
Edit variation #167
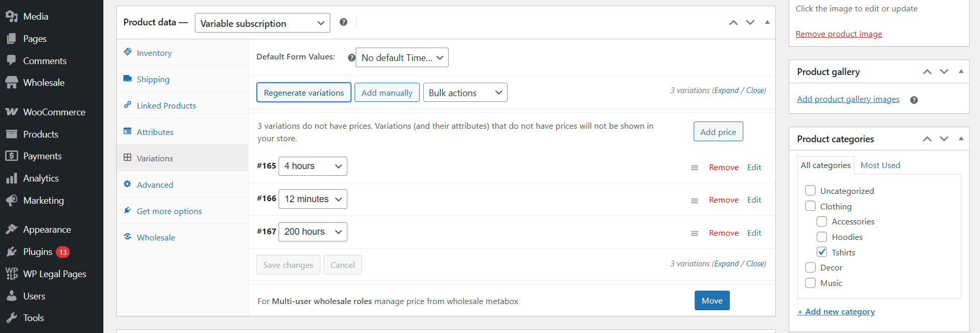[754, 233]
